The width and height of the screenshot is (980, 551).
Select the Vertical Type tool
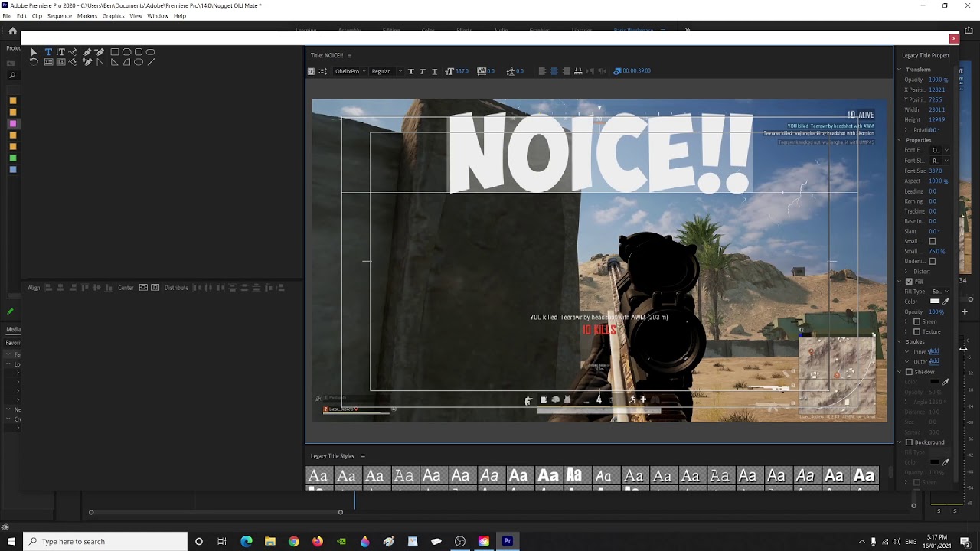click(x=60, y=52)
